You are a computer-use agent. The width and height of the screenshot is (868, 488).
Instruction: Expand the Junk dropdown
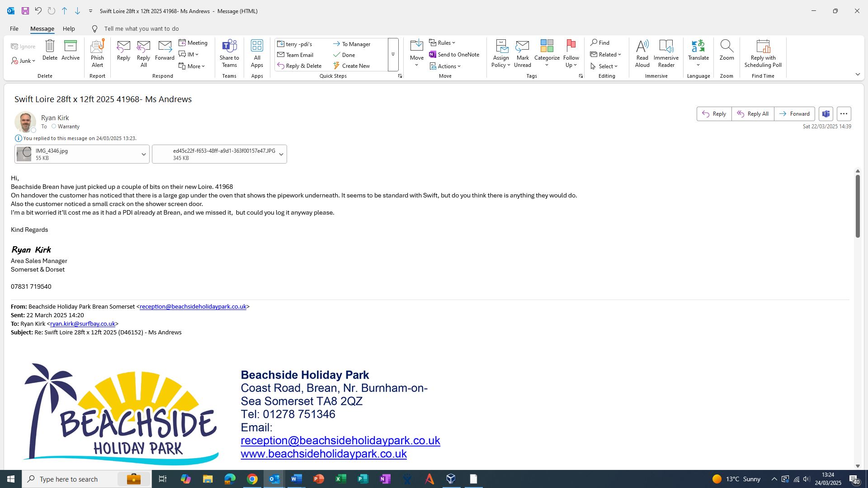coord(33,61)
